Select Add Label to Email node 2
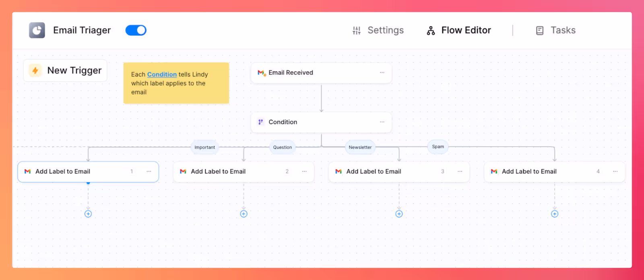The height and width of the screenshot is (280, 644). tap(244, 172)
